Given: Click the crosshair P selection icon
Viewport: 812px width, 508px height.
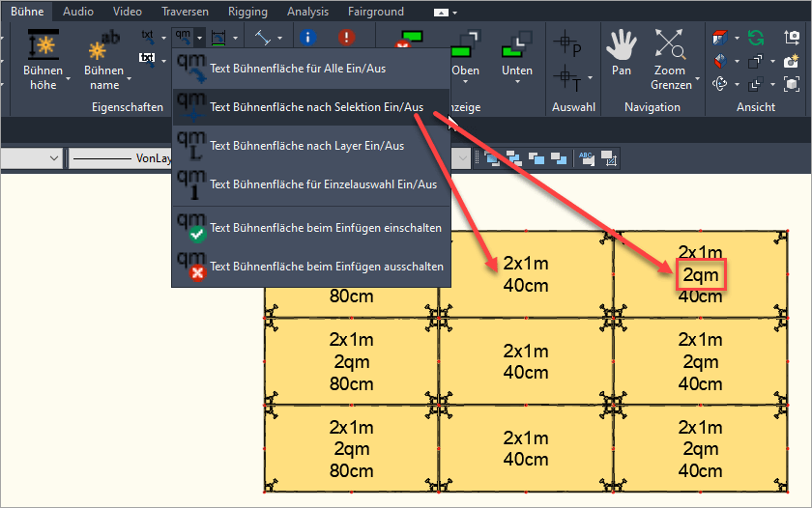Looking at the screenshot, I should (567, 43).
